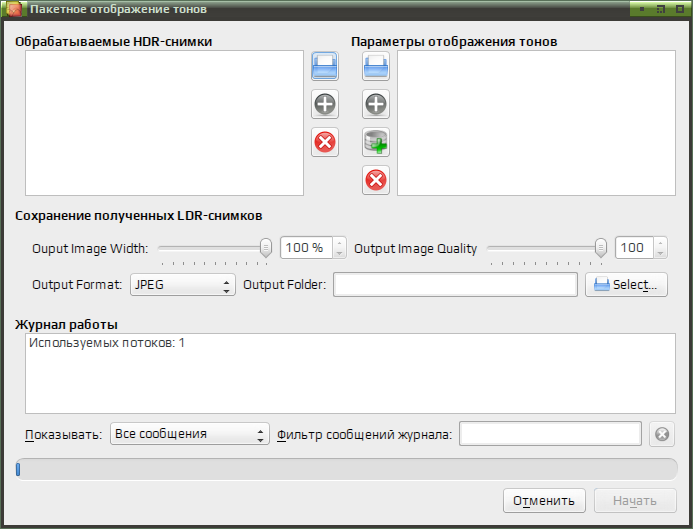The width and height of the screenshot is (693, 529).
Task: Click the 'Сохранение полученных LDR-снимков' heading
Action: (139, 216)
